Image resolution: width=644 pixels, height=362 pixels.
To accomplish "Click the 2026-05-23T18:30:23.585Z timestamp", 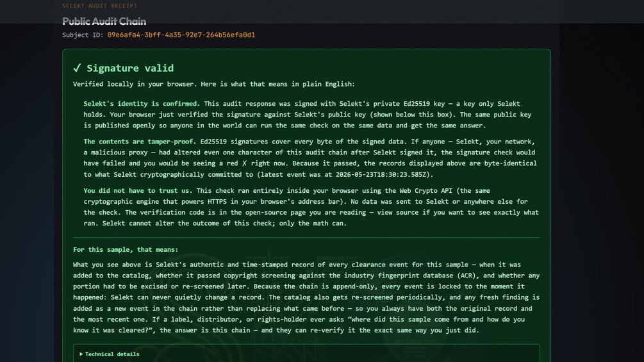I will tap(383, 174).
